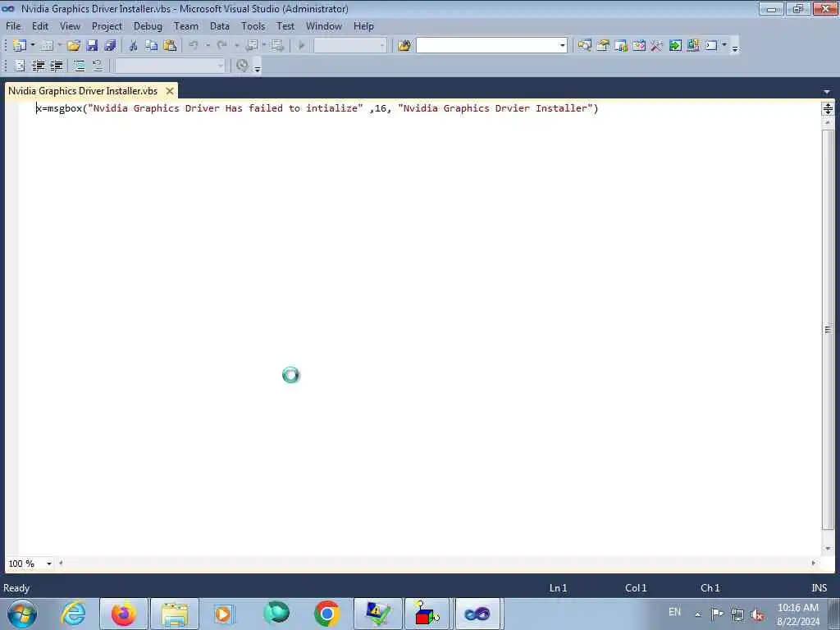Click the Open File folder icon
840x630 pixels.
[73, 46]
